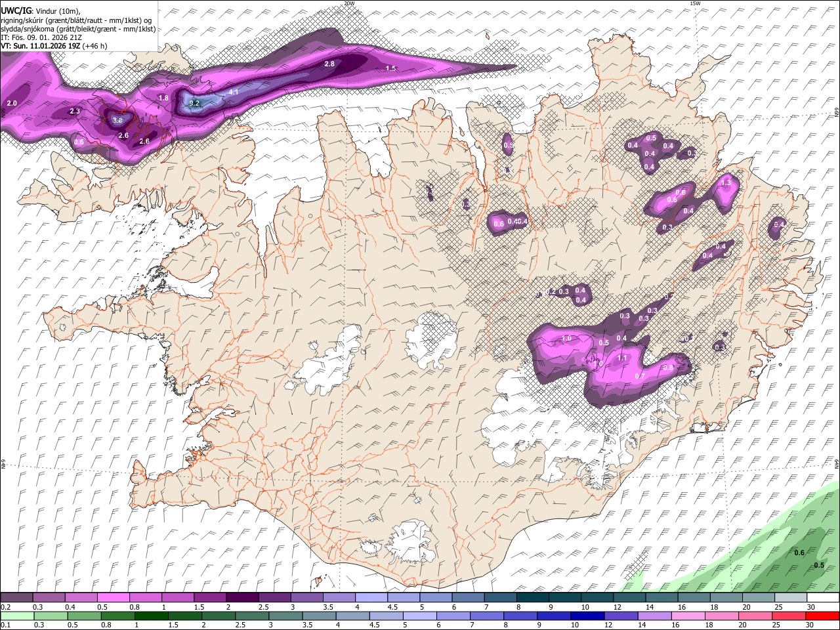Click the 1.1 value in the southeast snow area

(x=622, y=358)
